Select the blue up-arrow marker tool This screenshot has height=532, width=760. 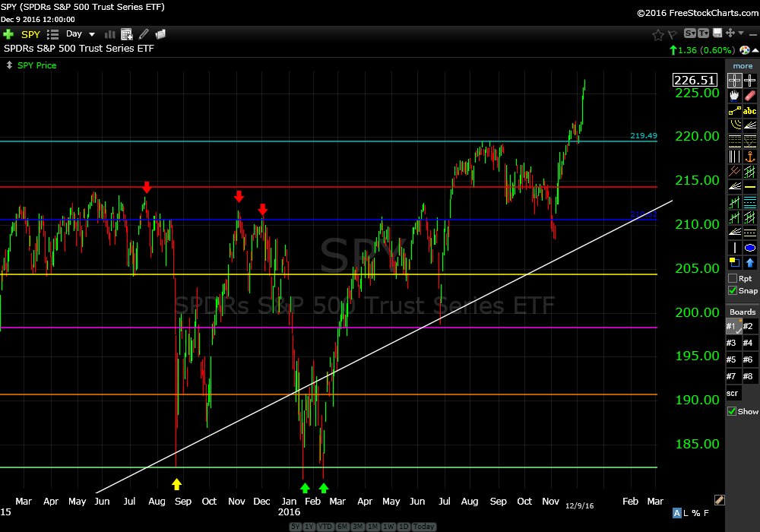pos(750,263)
